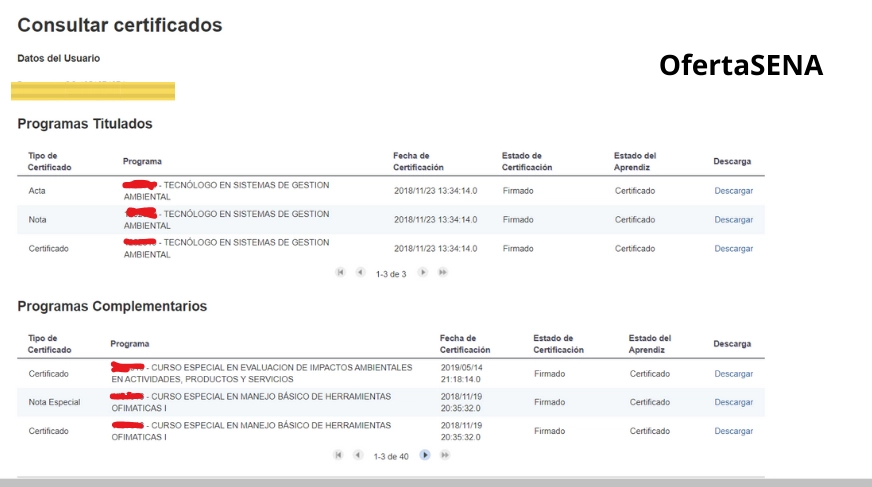Click the 'Programas Titulados' heading
This screenshot has width=872, height=487.
(x=85, y=123)
